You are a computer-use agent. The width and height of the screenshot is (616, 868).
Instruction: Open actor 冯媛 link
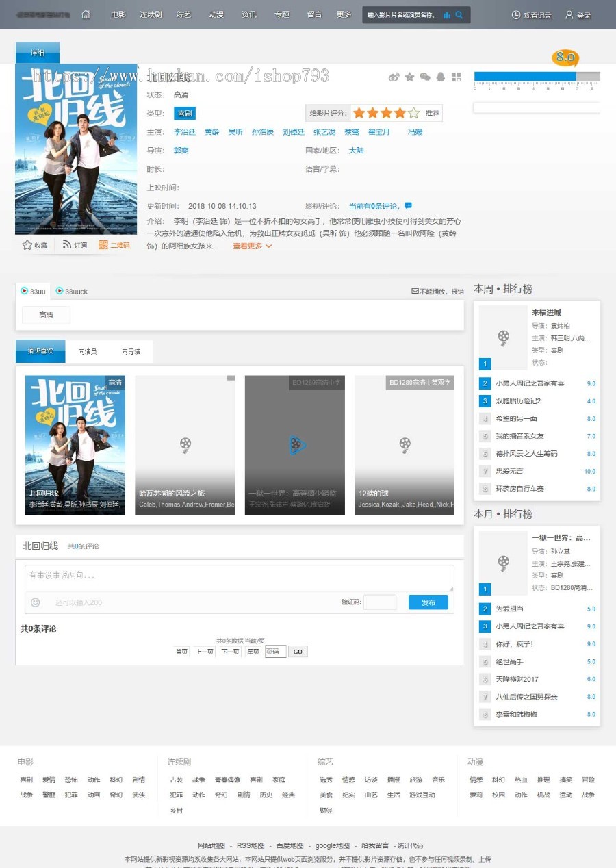point(415,131)
